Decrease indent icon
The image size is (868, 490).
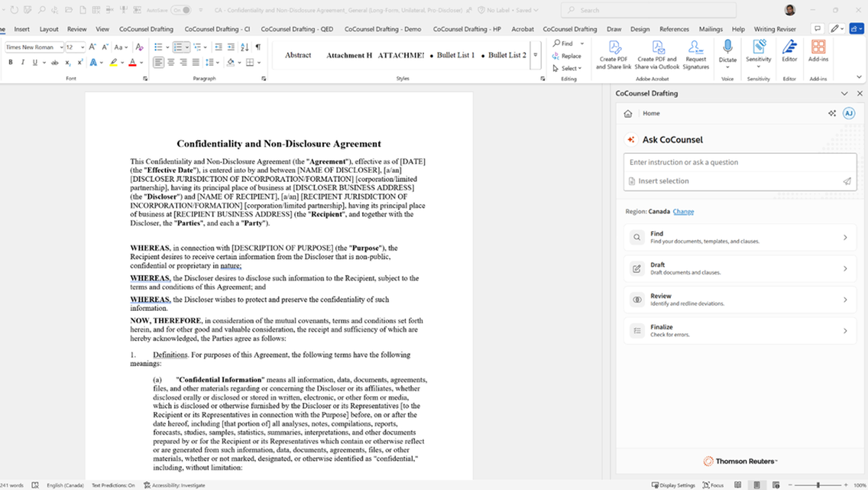[218, 47]
